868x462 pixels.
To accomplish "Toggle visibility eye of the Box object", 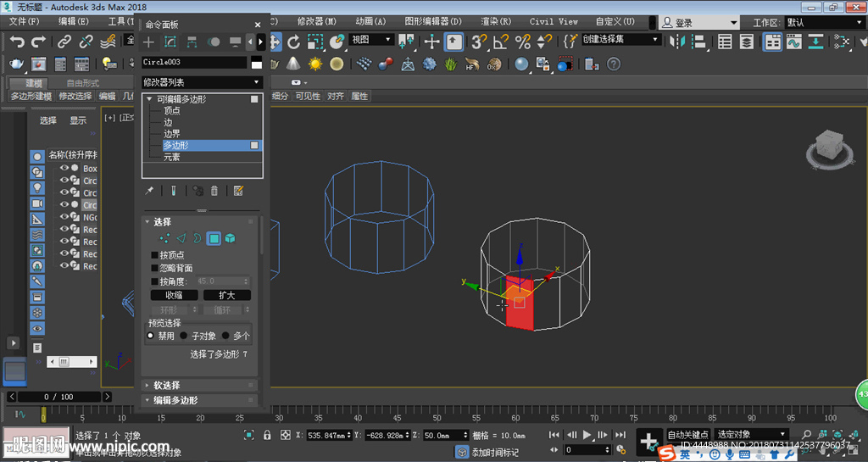I will tap(64, 168).
